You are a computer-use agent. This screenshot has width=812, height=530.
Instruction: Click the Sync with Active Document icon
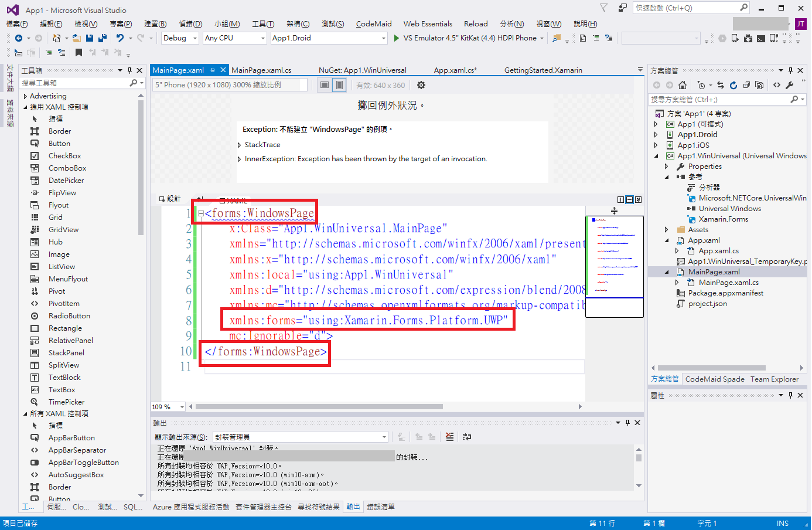coord(721,85)
